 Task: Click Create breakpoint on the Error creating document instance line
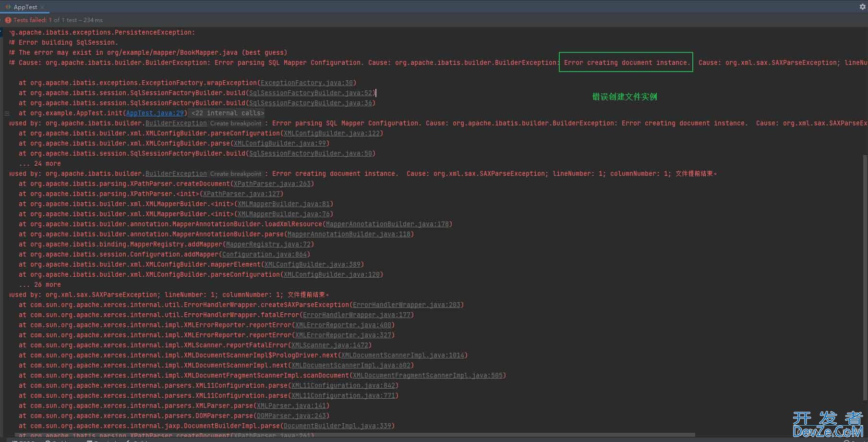pyautogui.click(x=236, y=174)
